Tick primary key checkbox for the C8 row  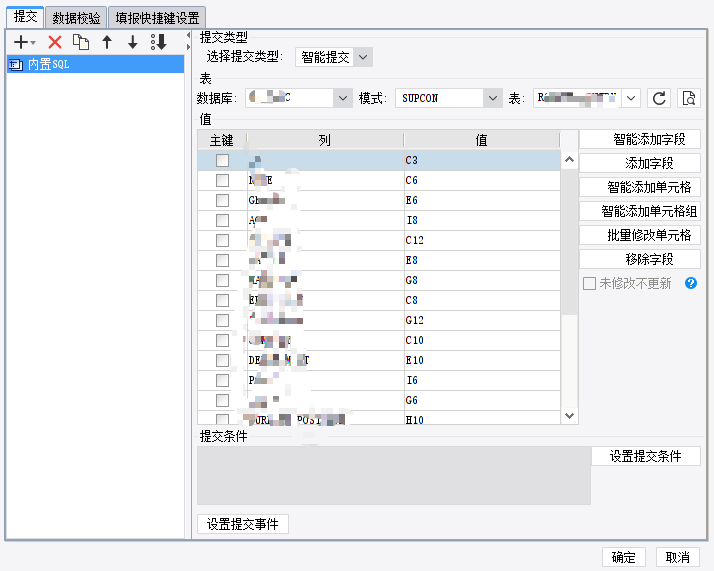[x=222, y=301]
